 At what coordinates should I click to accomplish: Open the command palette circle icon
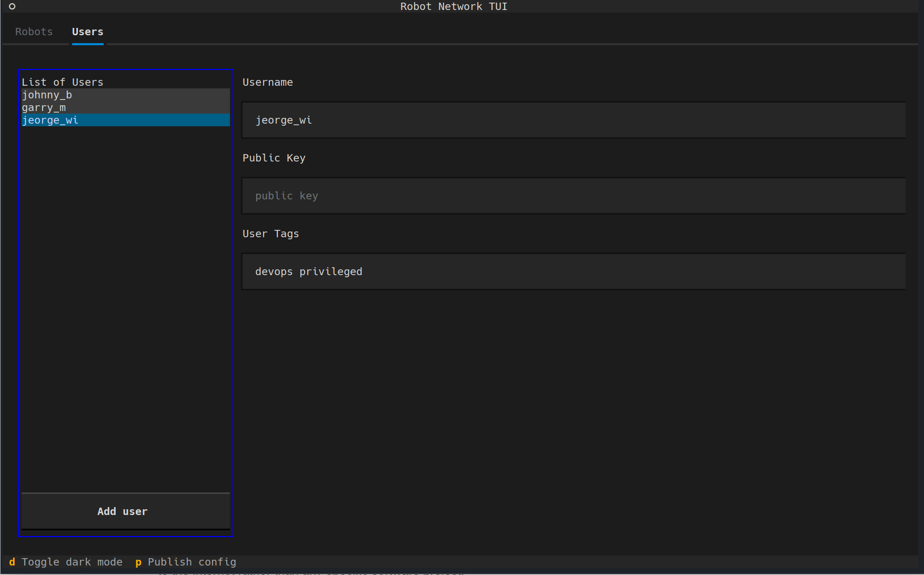pyautogui.click(x=12, y=6)
